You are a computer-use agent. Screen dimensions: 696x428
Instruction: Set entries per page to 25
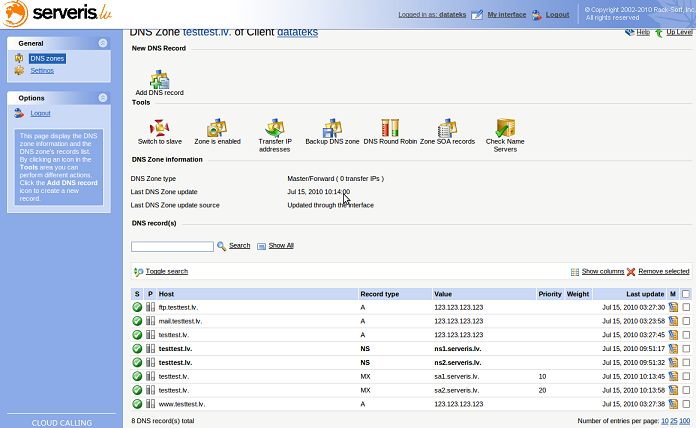click(673, 421)
